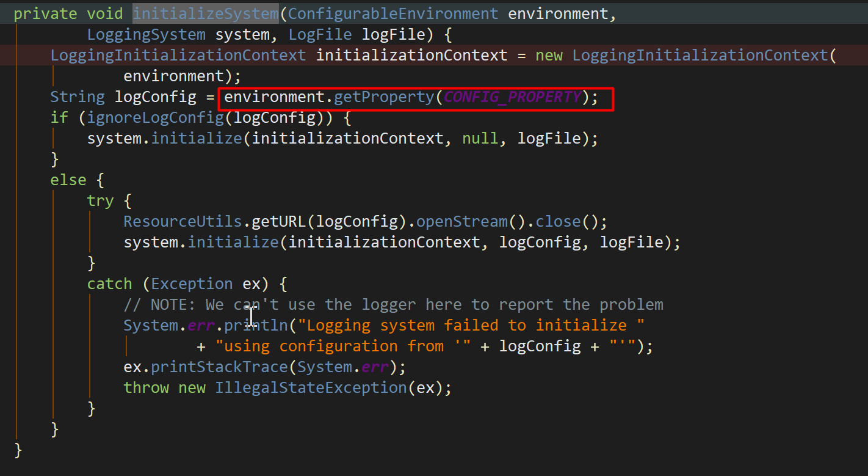Select the throw keyword

pyautogui.click(x=146, y=387)
